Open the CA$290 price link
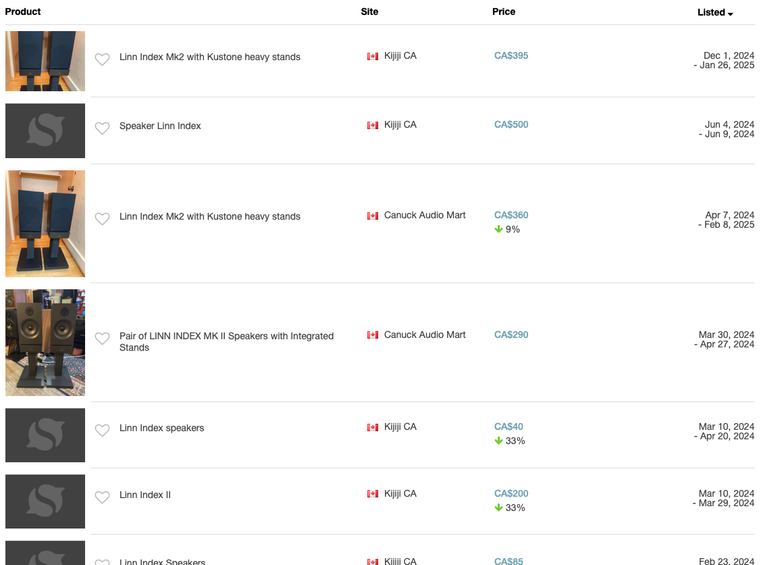Image resolution: width=780 pixels, height=565 pixels. [511, 335]
